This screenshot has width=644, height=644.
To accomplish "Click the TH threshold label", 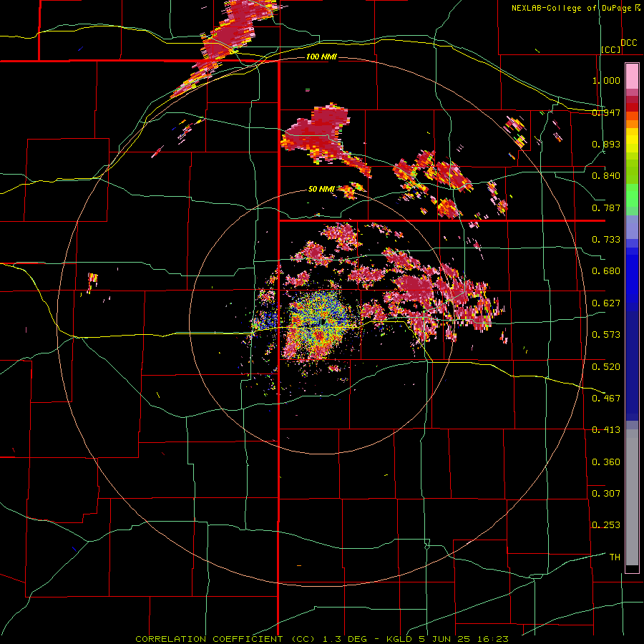I will click(615, 557).
